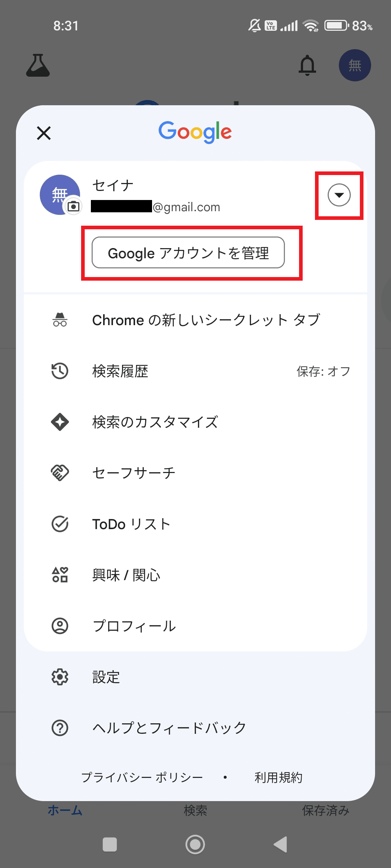This screenshot has width=391, height=868.
Task: Open プロフィール person icon
Action: click(60, 626)
